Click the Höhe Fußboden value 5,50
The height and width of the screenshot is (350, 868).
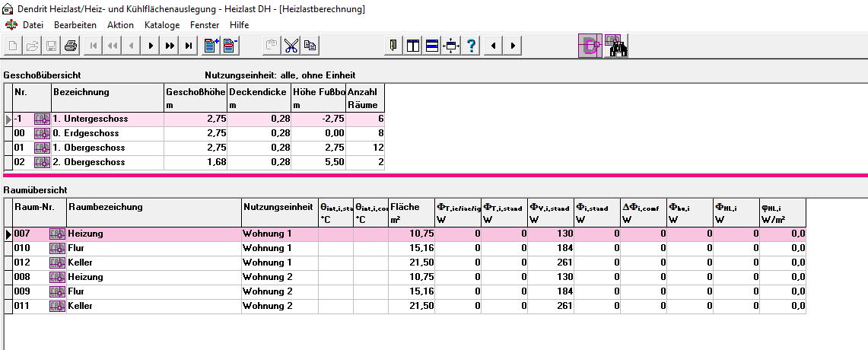click(319, 162)
